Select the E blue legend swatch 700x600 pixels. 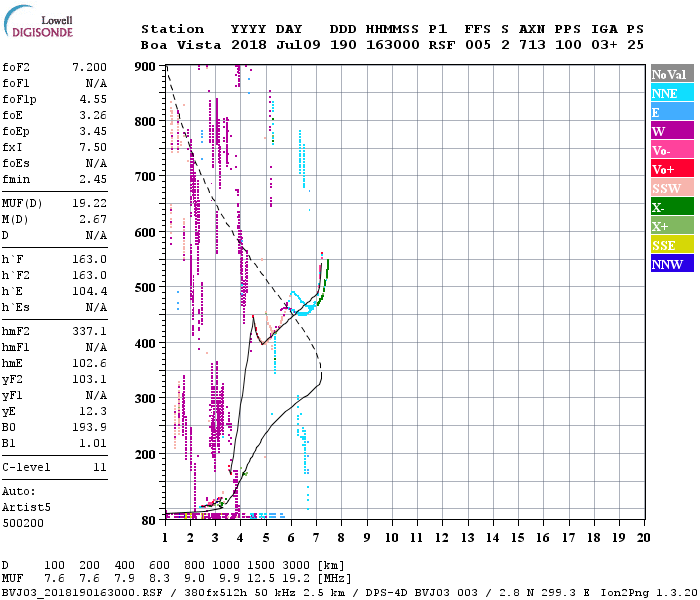(672, 112)
